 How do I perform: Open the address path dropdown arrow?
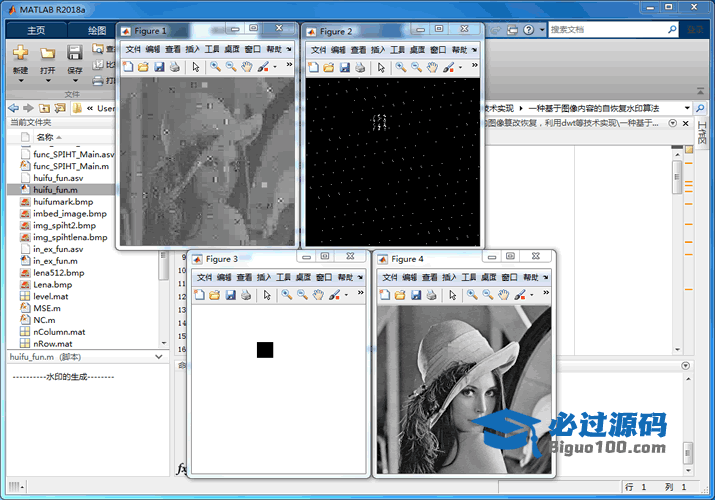pos(687,108)
